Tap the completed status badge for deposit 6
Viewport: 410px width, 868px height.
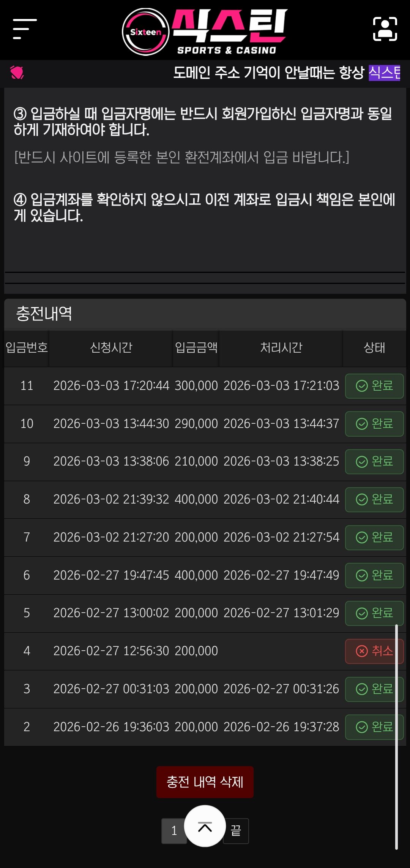(x=374, y=575)
